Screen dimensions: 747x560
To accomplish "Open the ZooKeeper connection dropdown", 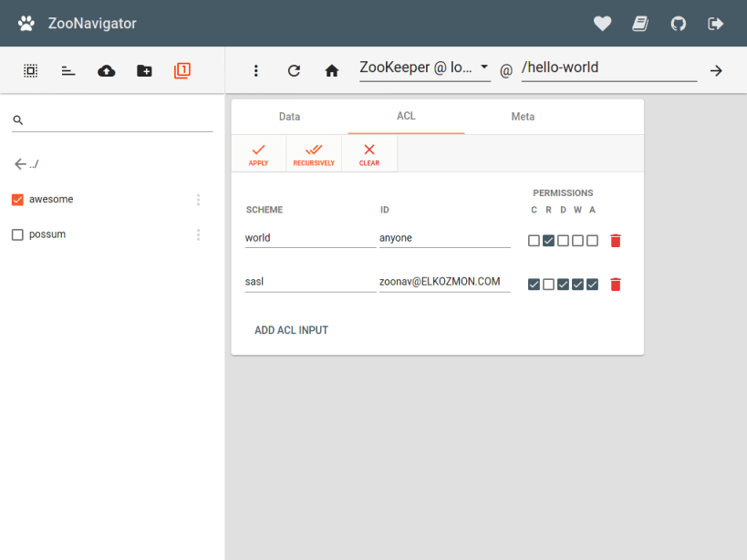I will point(424,68).
